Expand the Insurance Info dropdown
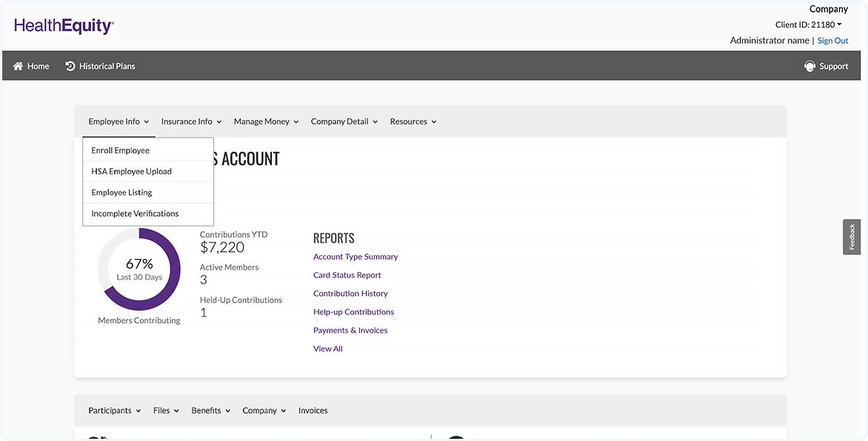 click(x=191, y=121)
